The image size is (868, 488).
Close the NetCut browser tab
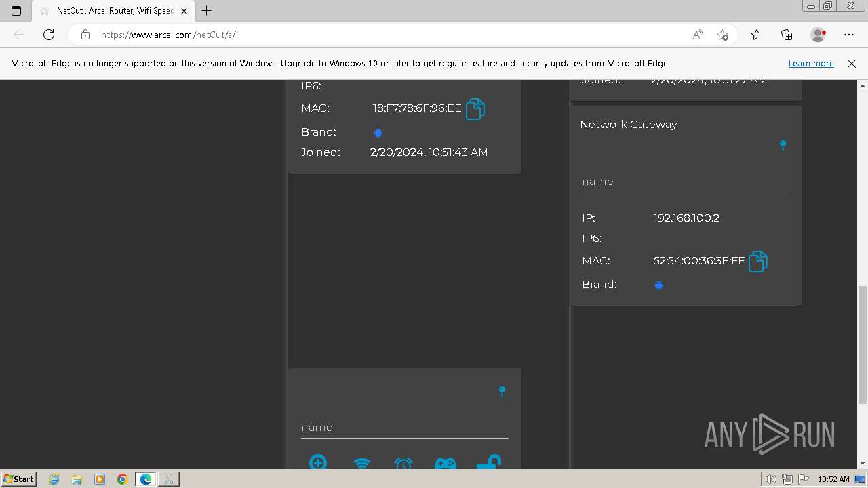tap(185, 11)
